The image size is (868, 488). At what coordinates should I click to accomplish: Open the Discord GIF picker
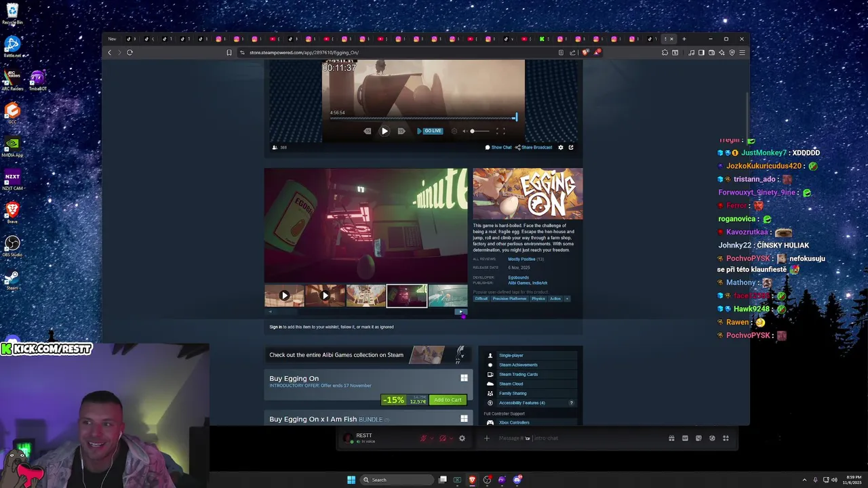685,439
